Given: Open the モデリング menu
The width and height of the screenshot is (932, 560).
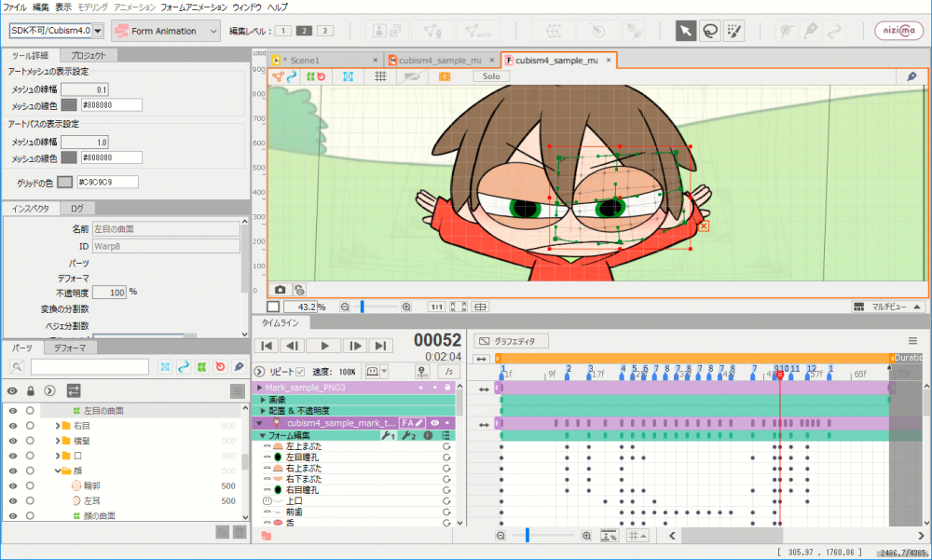Looking at the screenshot, I should (92, 7).
